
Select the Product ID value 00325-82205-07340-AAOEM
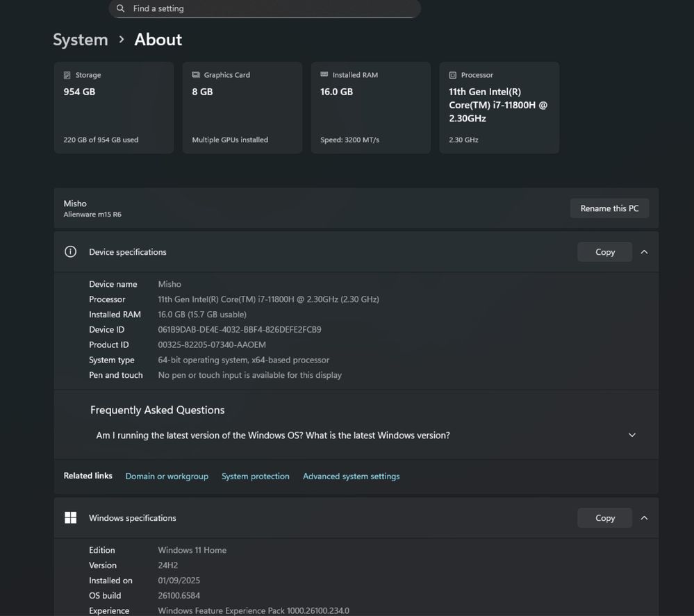212,344
